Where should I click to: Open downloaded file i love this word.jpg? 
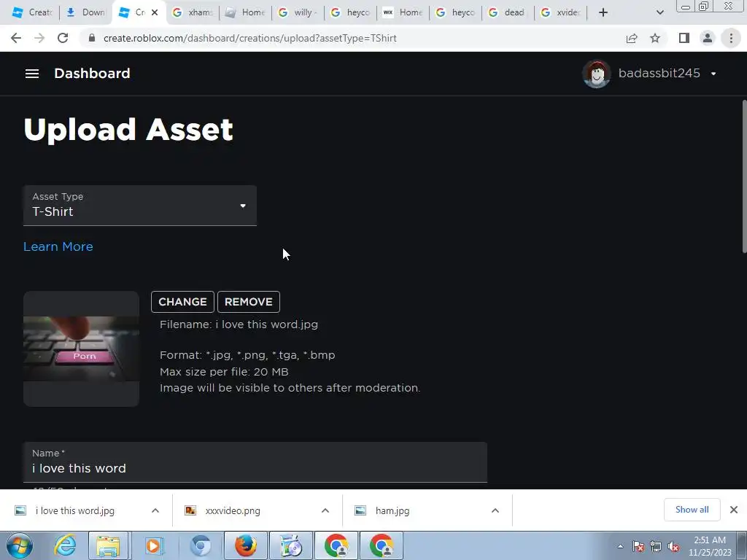75,510
